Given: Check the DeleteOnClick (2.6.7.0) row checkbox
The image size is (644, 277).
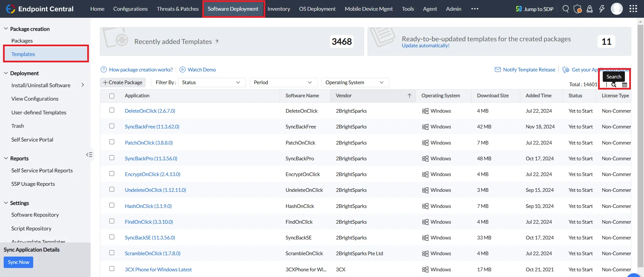Looking at the screenshot, I should (112, 110).
